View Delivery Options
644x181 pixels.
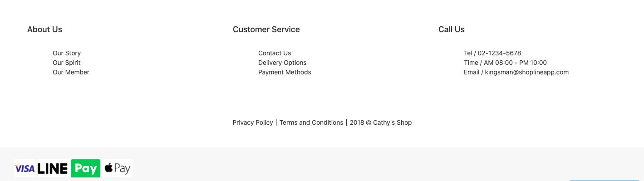282,63
